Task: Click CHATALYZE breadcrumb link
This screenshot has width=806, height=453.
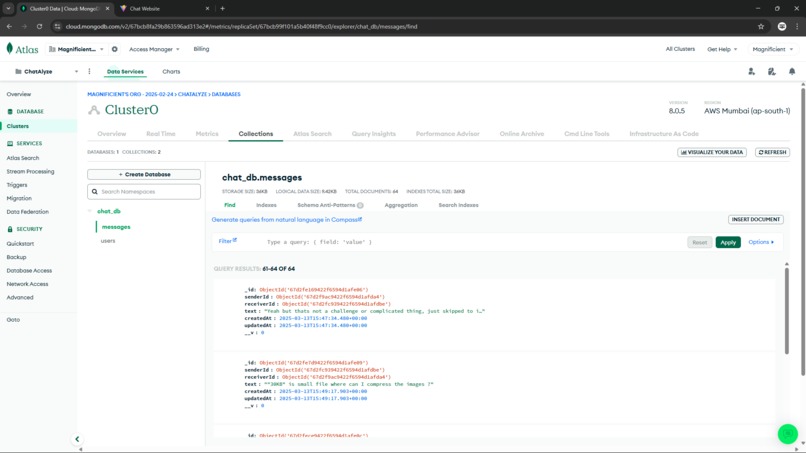Action: point(192,94)
